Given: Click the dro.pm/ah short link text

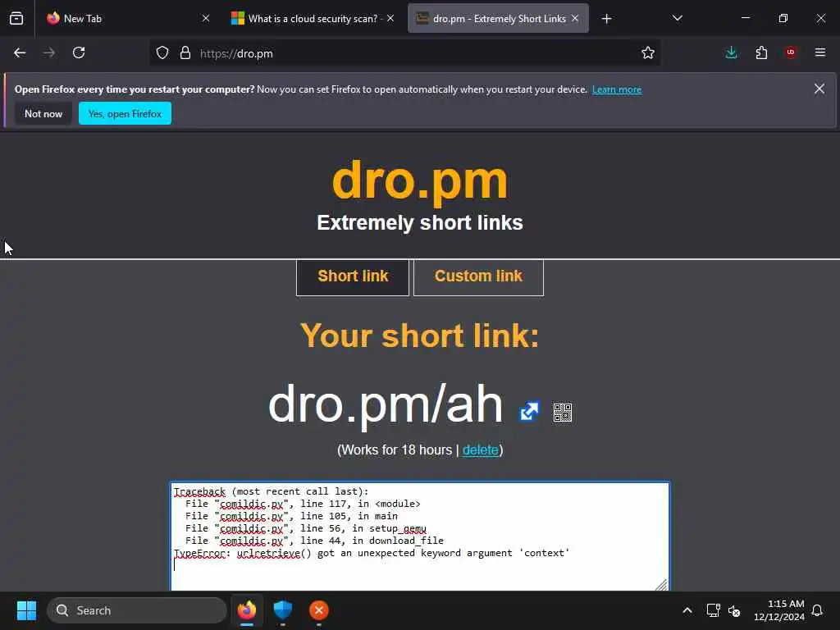Looking at the screenshot, I should (386, 404).
